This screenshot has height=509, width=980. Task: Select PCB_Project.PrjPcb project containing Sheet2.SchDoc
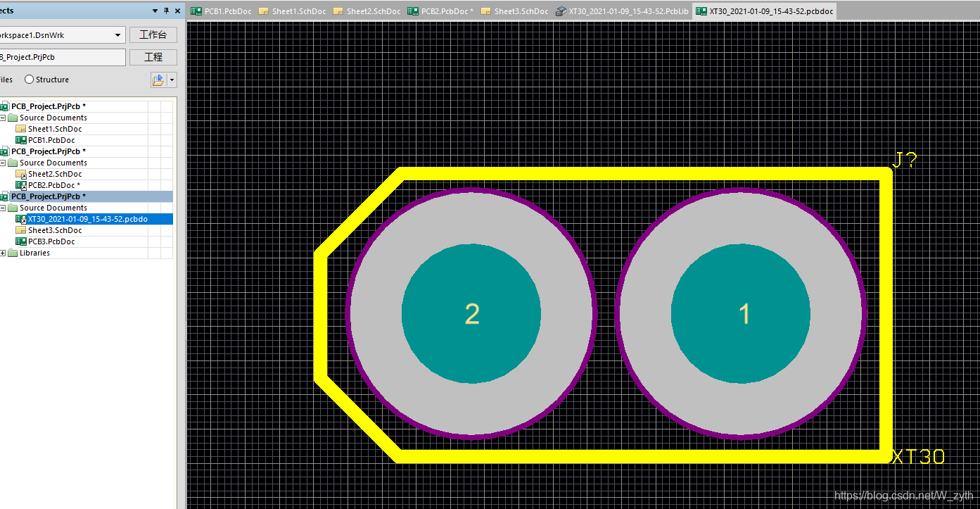(48, 151)
